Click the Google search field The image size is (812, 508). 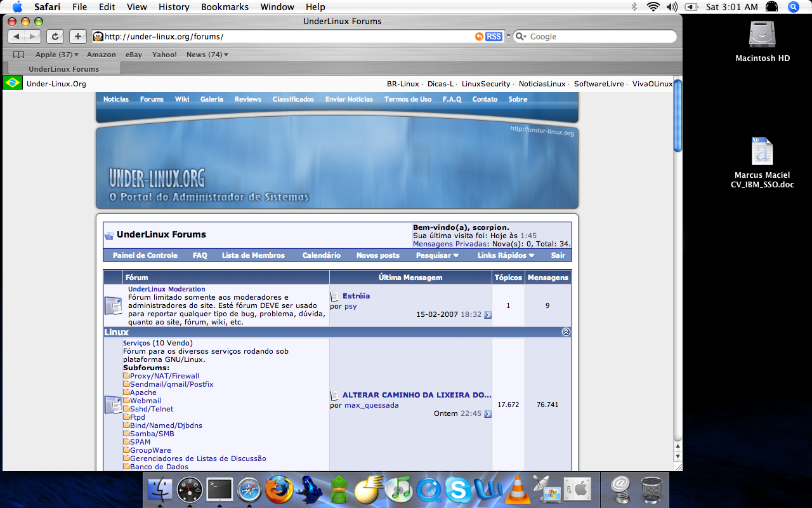coord(596,37)
